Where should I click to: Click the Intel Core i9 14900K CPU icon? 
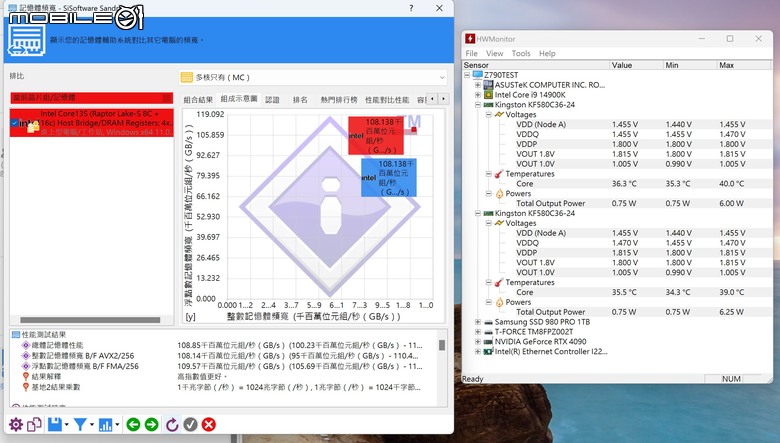(488, 95)
